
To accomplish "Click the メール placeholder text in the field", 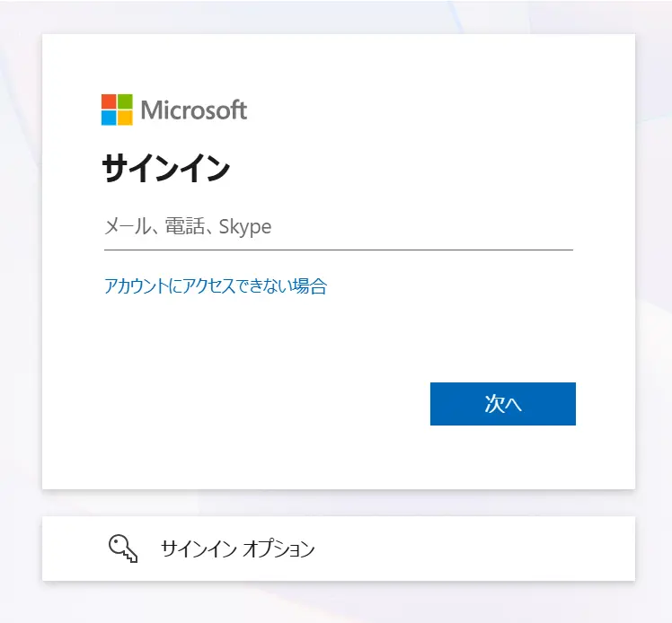I will 127,227.
